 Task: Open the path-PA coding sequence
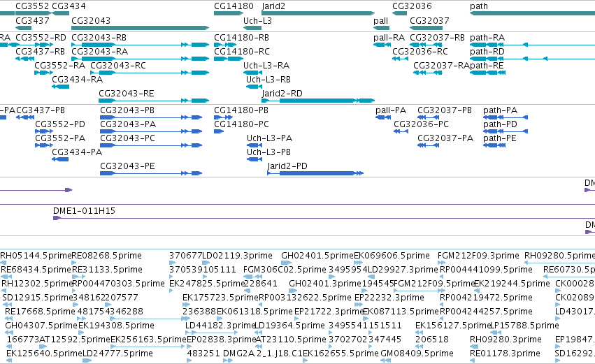(x=501, y=110)
